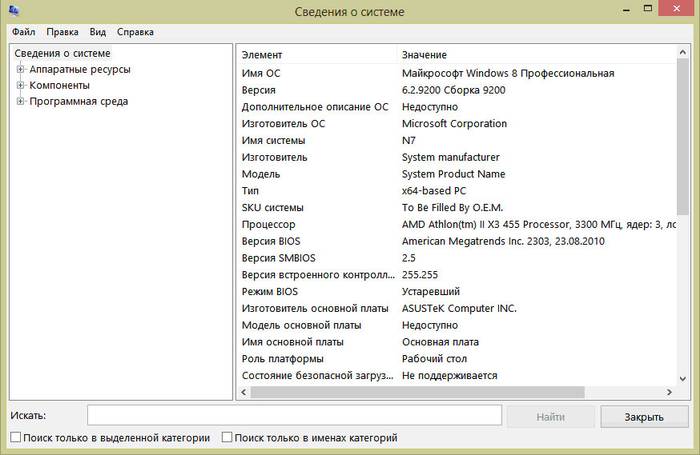The height and width of the screenshot is (455, 700).
Task: Select the Имя ОС row
Action: click(x=457, y=73)
